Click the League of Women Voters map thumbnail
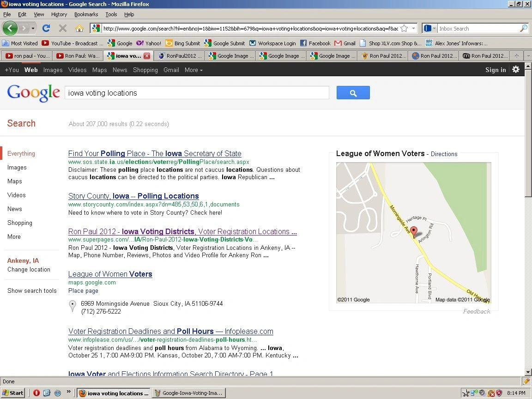 [x=414, y=233]
